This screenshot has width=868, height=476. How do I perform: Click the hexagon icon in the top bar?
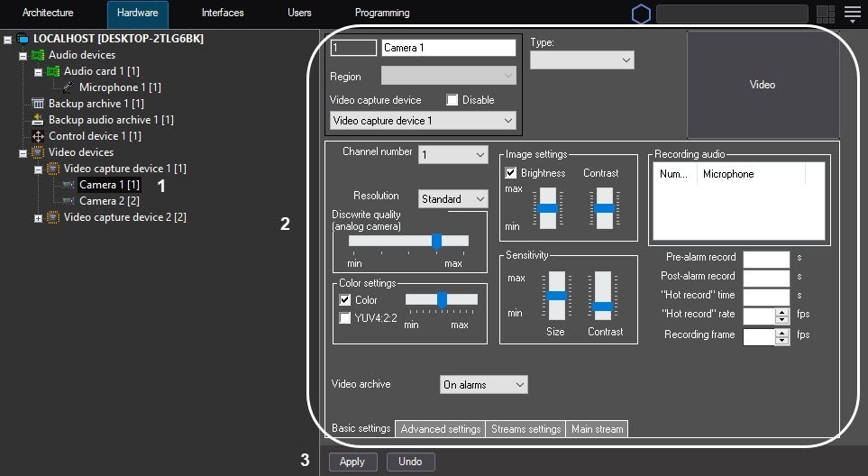(641, 14)
